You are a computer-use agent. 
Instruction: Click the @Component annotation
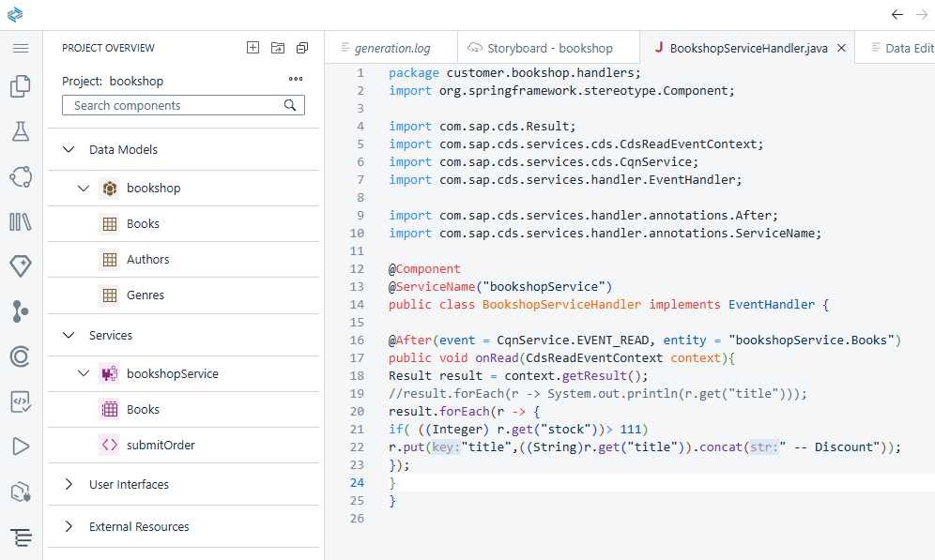pos(424,268)
